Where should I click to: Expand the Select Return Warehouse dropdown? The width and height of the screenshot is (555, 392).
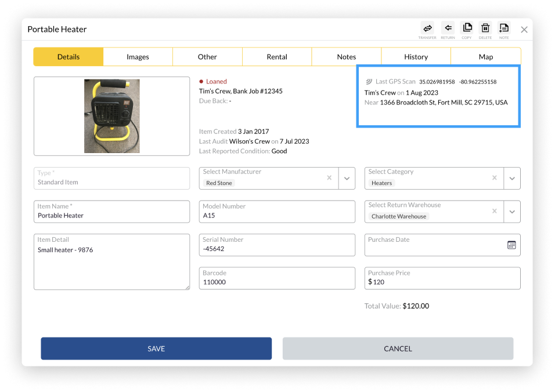pos(512,212)
